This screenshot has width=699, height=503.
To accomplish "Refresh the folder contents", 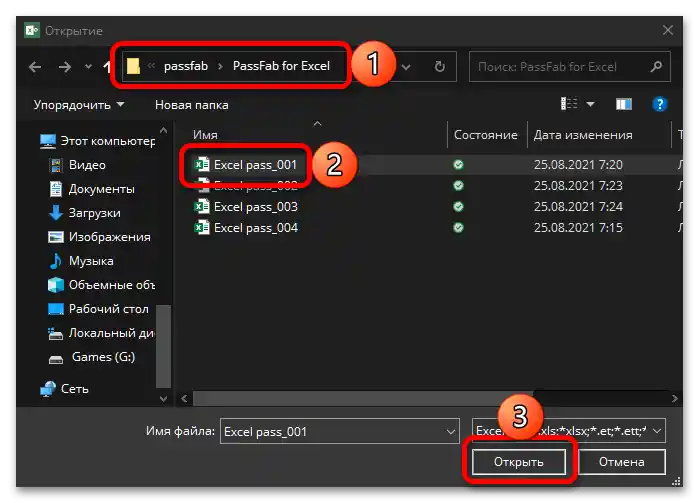I will point(440,67).
